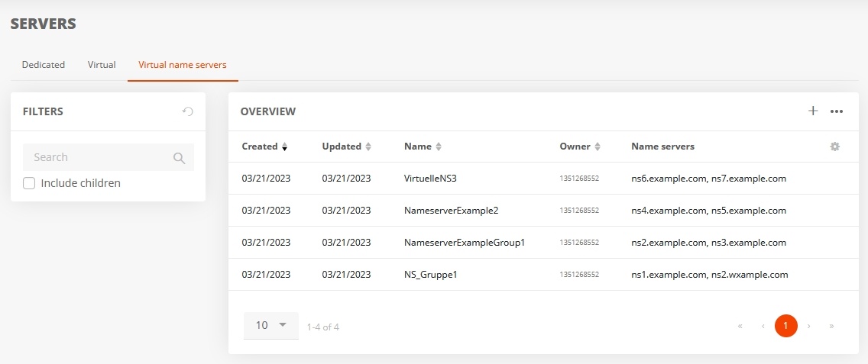Reset filters with the undo arrow icon

(x=188, y=111)
